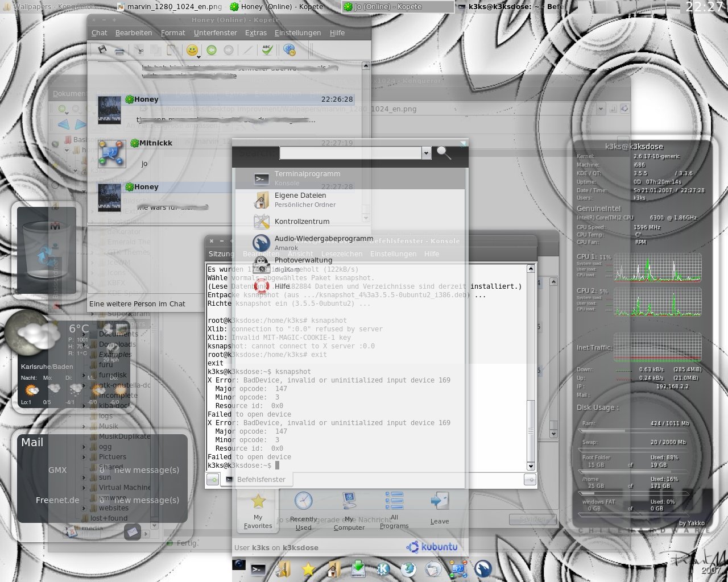Click the green download arrow dock icon

(358, 568)
